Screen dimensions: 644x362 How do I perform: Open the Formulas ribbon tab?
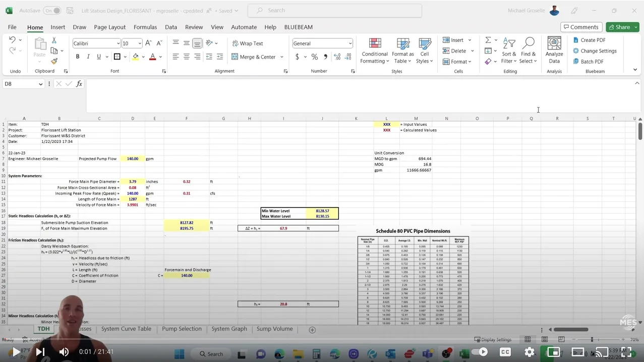145,27
